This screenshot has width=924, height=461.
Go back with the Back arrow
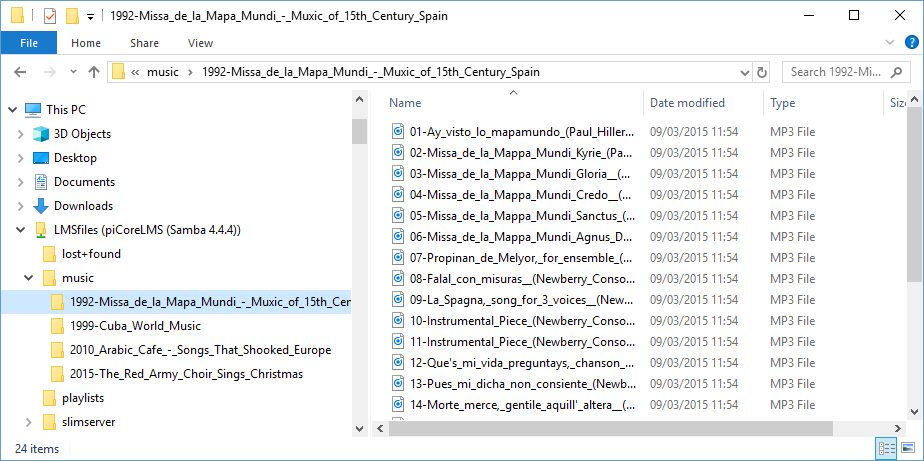coord(20,72)
